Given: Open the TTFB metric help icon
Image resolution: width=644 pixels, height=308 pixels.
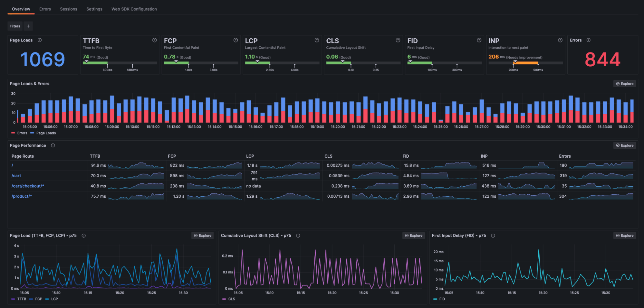Looking at the screenshot, I should click(x=154, y=40).
